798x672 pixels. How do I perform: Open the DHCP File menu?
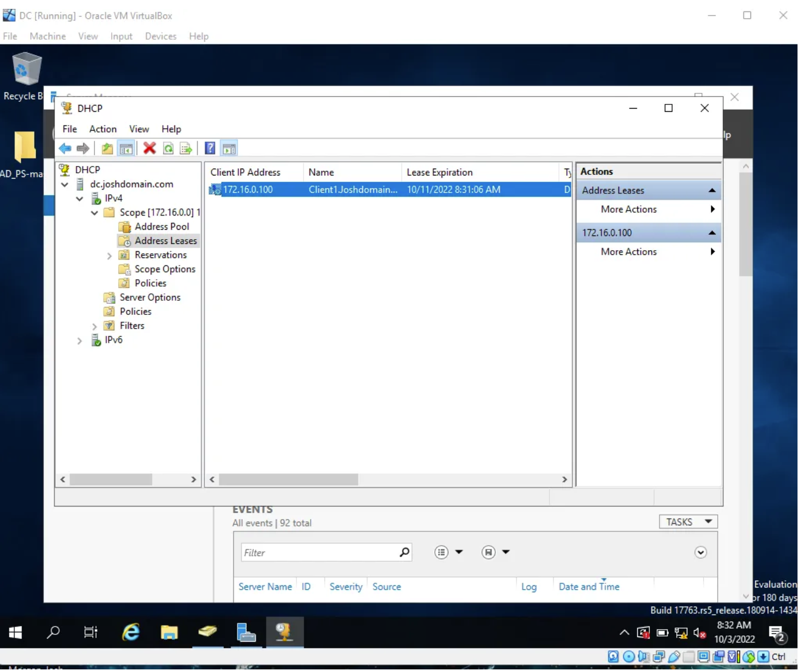(x=69, y=129)
